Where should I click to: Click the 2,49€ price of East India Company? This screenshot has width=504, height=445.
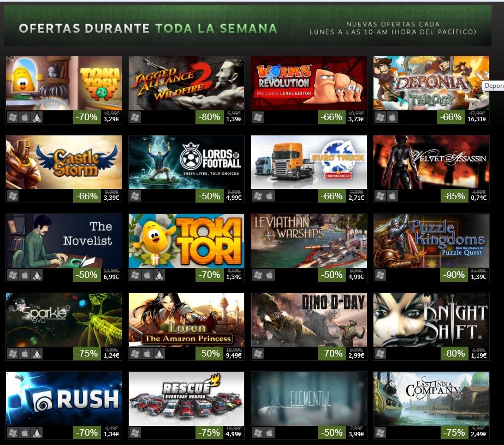[478, 435]
